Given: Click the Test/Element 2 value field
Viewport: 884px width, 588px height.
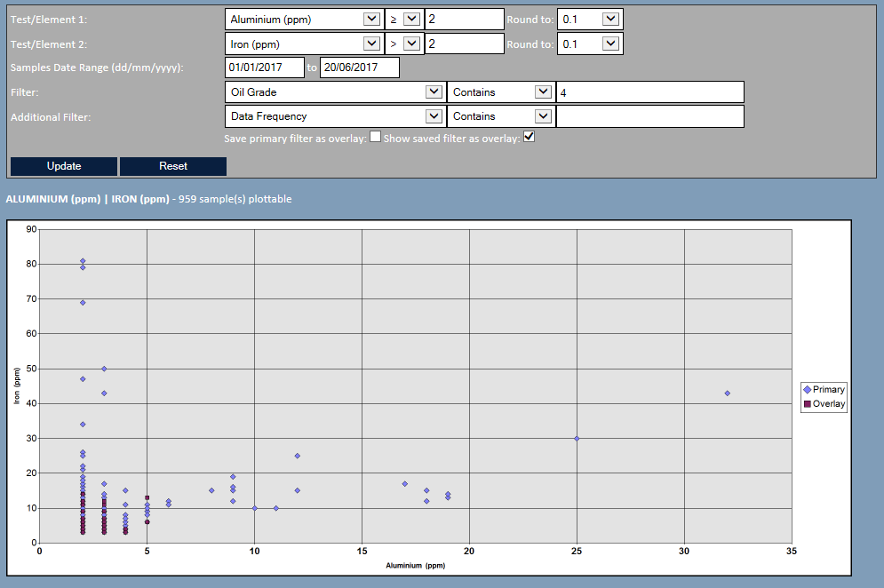Looking at the screenshot, I should point(464,44).
